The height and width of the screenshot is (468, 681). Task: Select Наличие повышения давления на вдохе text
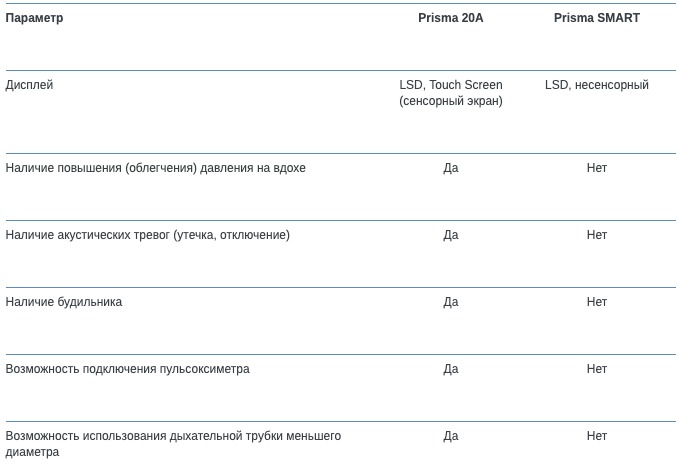tap(155, 168)
